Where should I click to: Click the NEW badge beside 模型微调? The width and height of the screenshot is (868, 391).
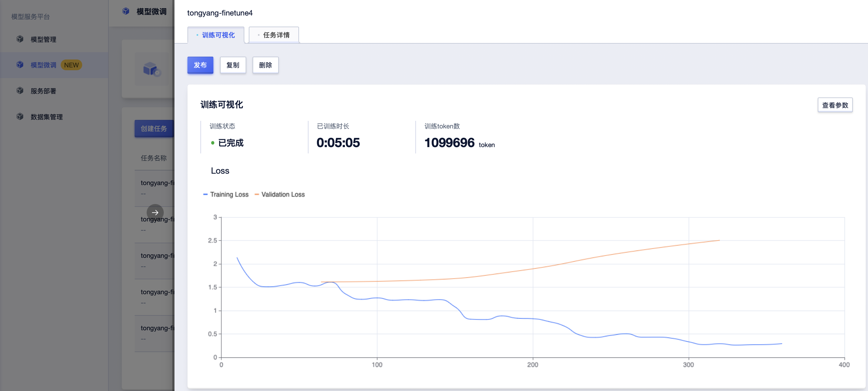click(71, 65)
